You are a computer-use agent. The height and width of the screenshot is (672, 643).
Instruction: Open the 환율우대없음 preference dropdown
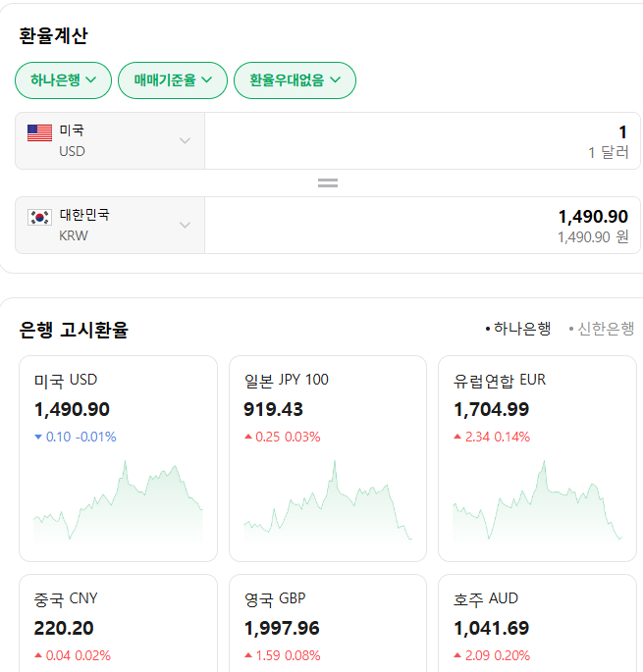[295, 80]
